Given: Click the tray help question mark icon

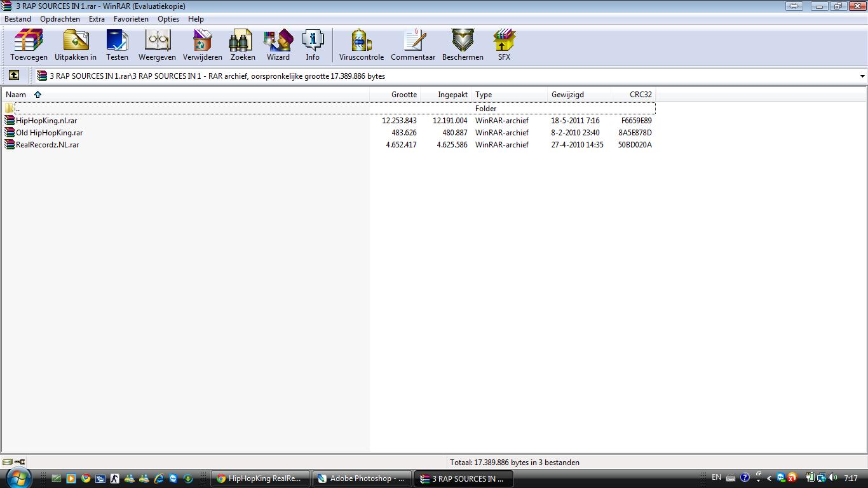Looking at the screenshot, I should (745, 478).
